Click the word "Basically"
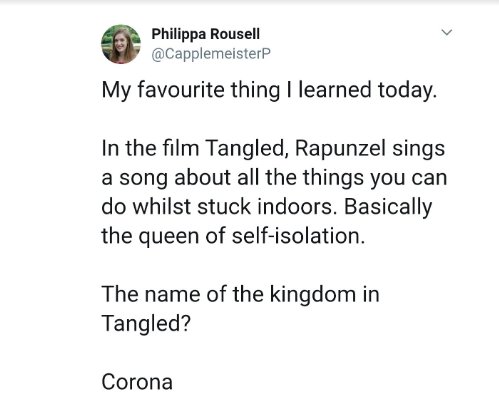Viewport: 499px width, 418px height. (388, 207)
